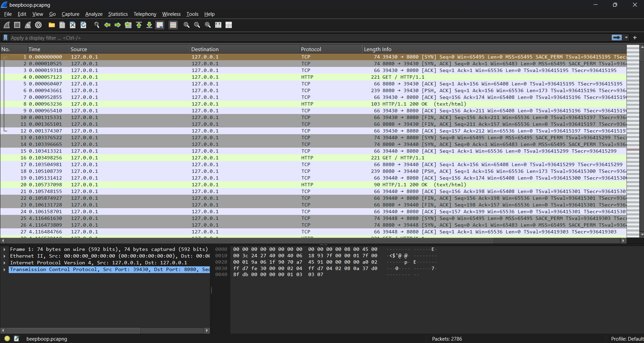
Task: Click in the display filter input field
Action: [x=303, y=38]
